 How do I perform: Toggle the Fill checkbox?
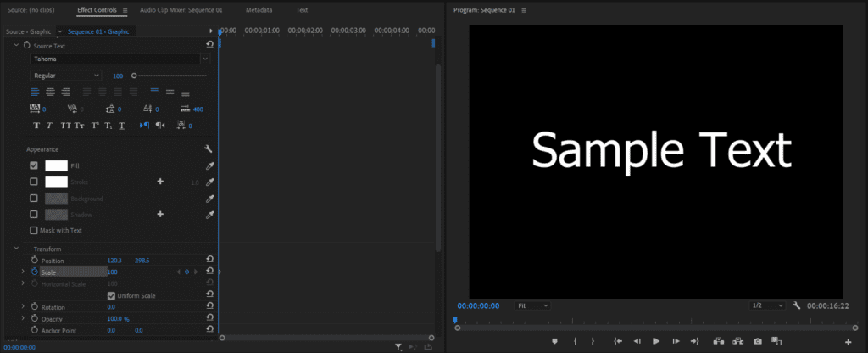pyautogui.click(x=34, y=165)
